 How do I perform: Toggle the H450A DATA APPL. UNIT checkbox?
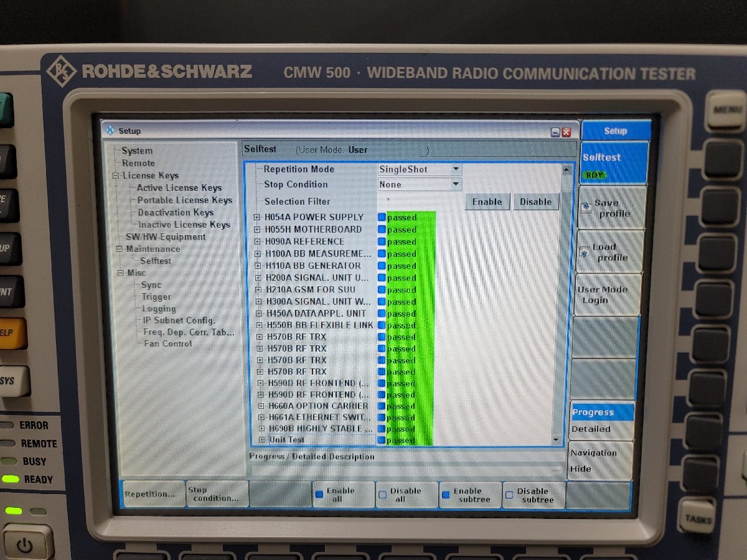coord(382,314)
